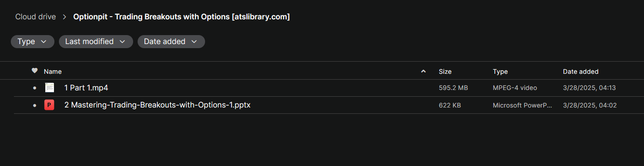
Task: Open the 1 Part 1.mp4 video file icon
Action: coord(49,88)
